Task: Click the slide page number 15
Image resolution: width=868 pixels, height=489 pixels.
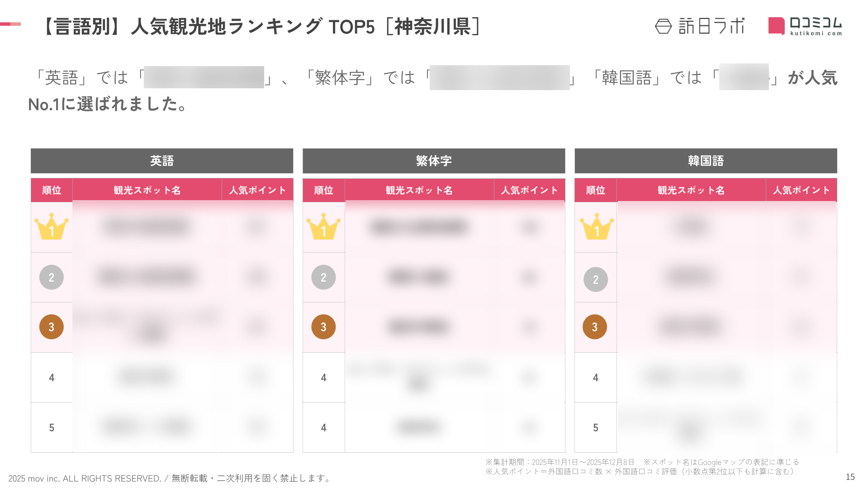Action: pos(850,477)
